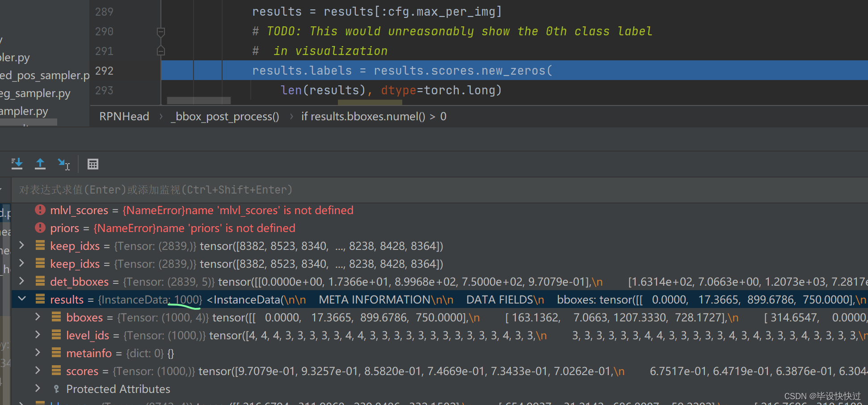Click the gutter marker on line 290
The width and height of the screenshot is (868, 405).
click(x=161, y=31)
